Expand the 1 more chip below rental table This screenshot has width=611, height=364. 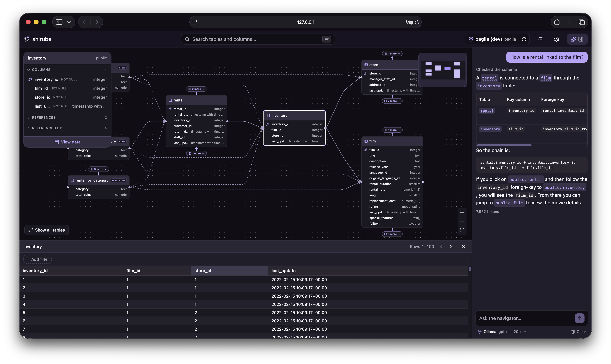(x=196, y=154)
